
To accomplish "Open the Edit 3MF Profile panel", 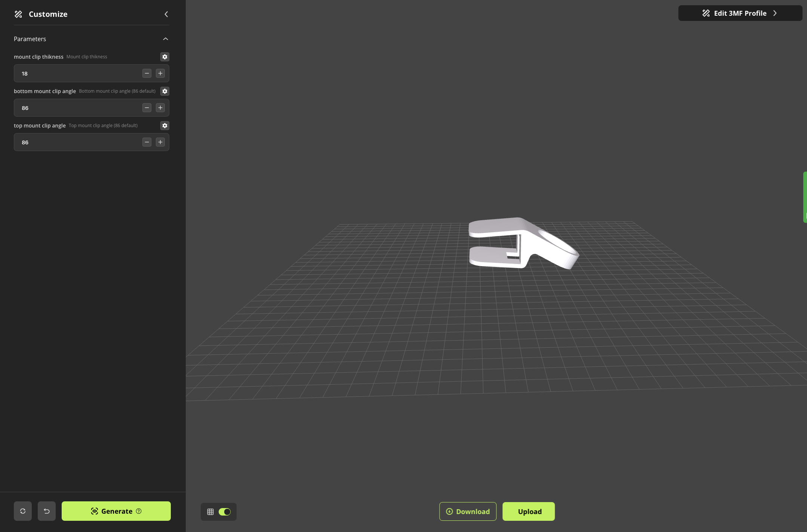I will 740,13.
